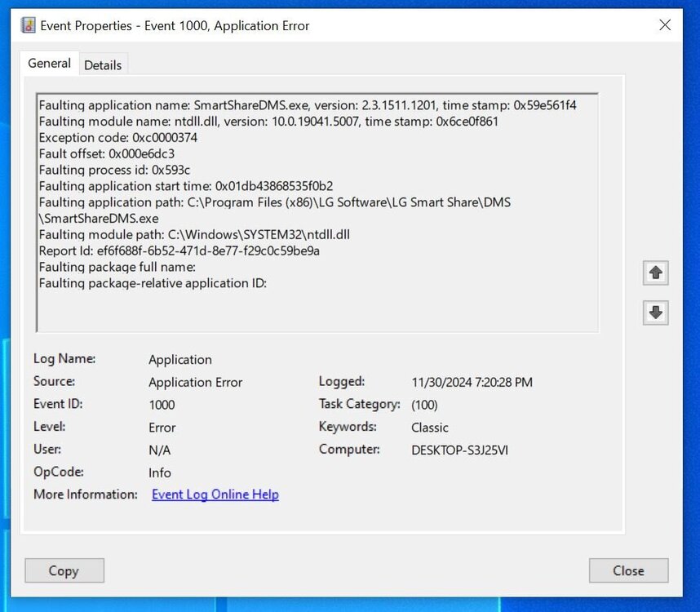The width and height of the screenshot is (700, 612).
Task: Click the Keywords value Classic
Action: click(x=429, y=428)
